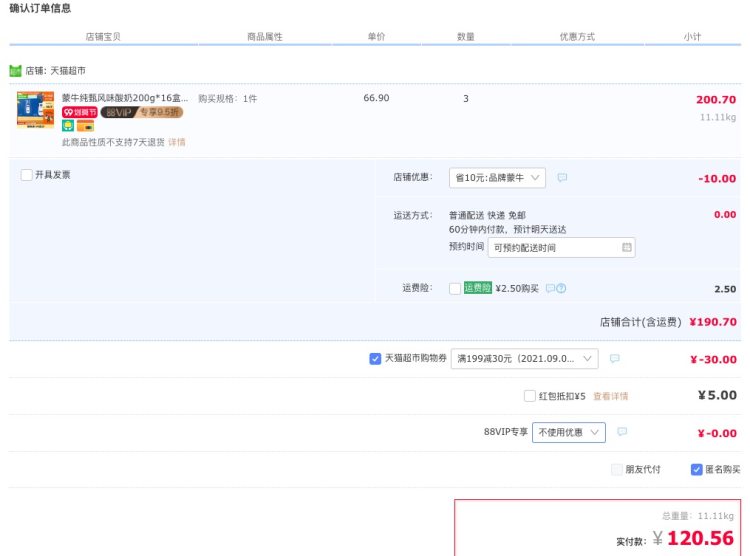Click the 99划算节 promotion badge
750x556 pixels.
[x=79, y=113]
